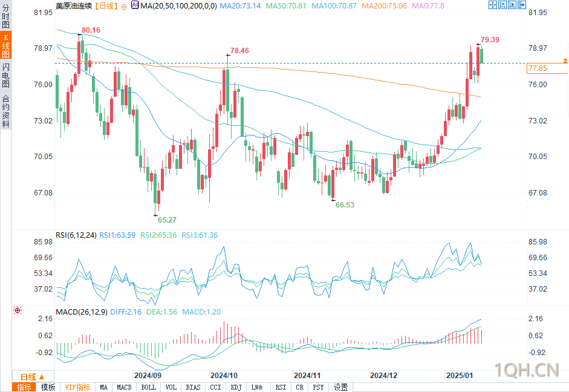Switch to the 分时图 side tab

5,17
